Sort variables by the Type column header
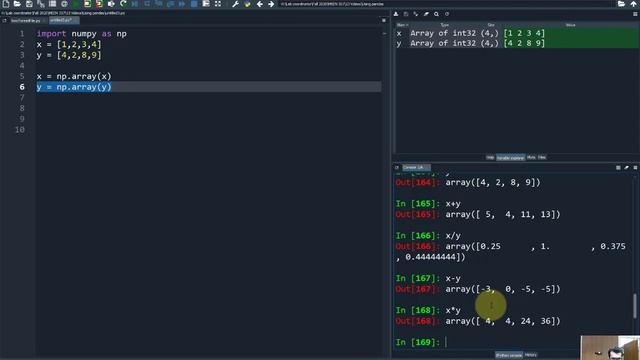The width and height of the screenshot is (640, 360). pos(444,25)
